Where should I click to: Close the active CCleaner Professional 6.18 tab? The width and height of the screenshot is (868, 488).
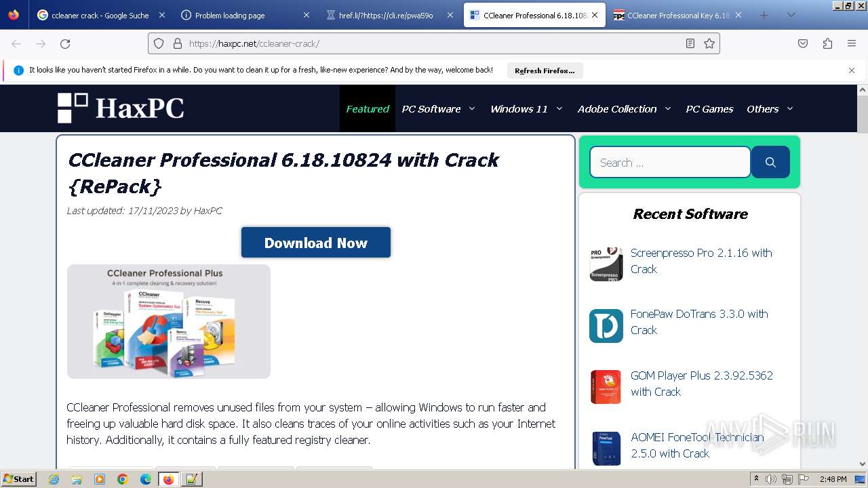595,15
